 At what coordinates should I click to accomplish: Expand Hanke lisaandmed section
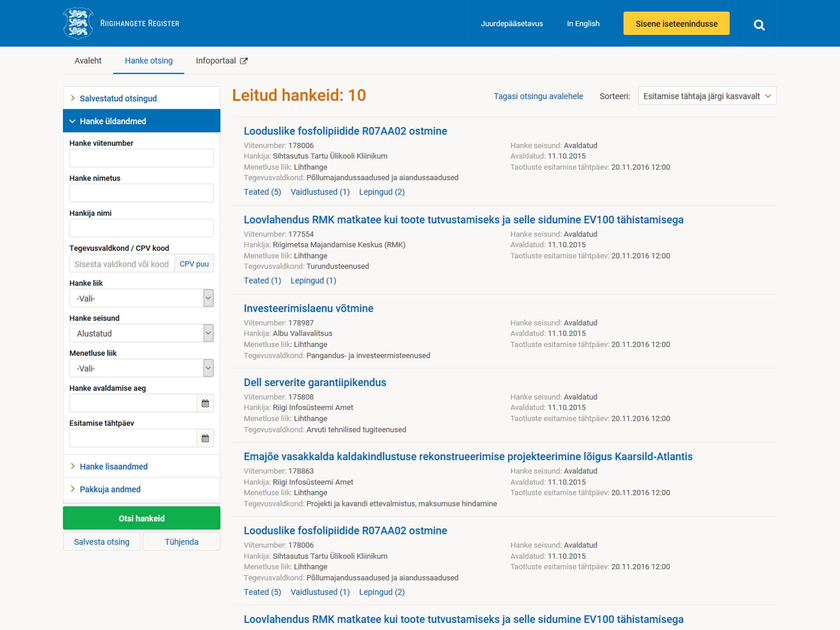[x=113, y=466]
